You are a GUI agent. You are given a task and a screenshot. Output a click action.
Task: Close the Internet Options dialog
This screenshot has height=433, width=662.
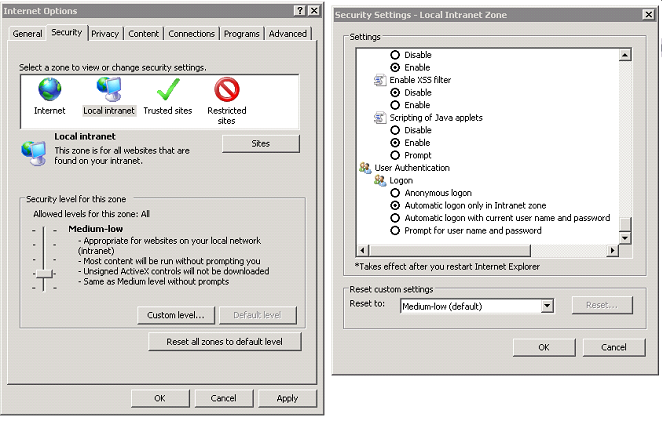[x=314, y=11]
